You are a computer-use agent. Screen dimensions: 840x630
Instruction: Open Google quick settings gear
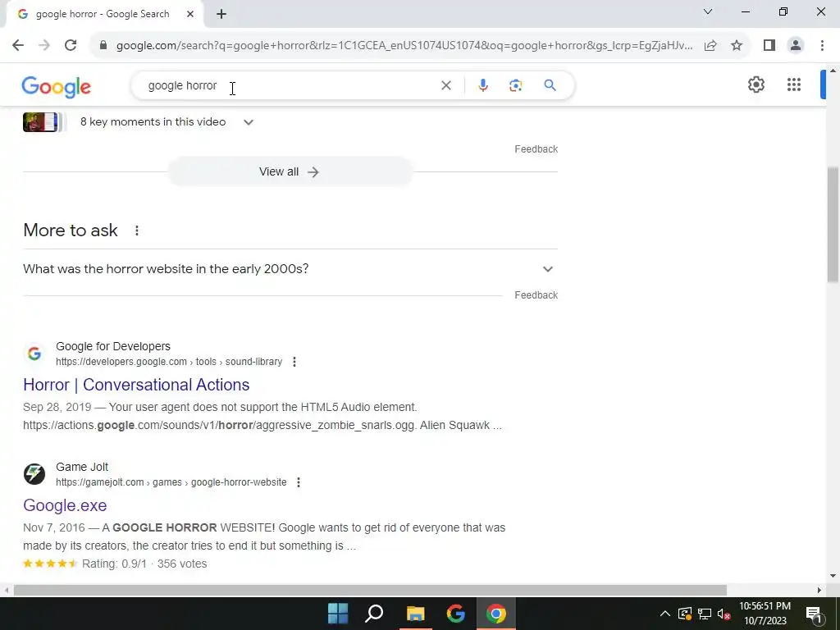756,84
